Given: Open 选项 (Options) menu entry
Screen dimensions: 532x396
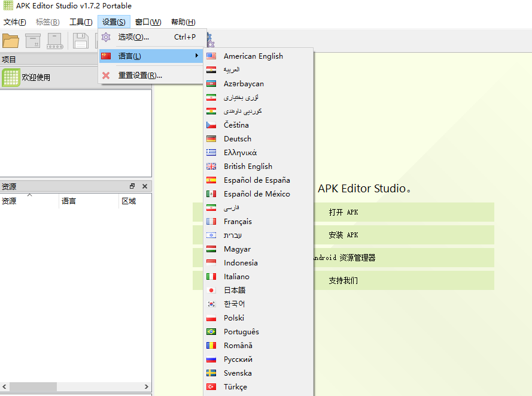Looking at the screenshot, I should [133, 37].
